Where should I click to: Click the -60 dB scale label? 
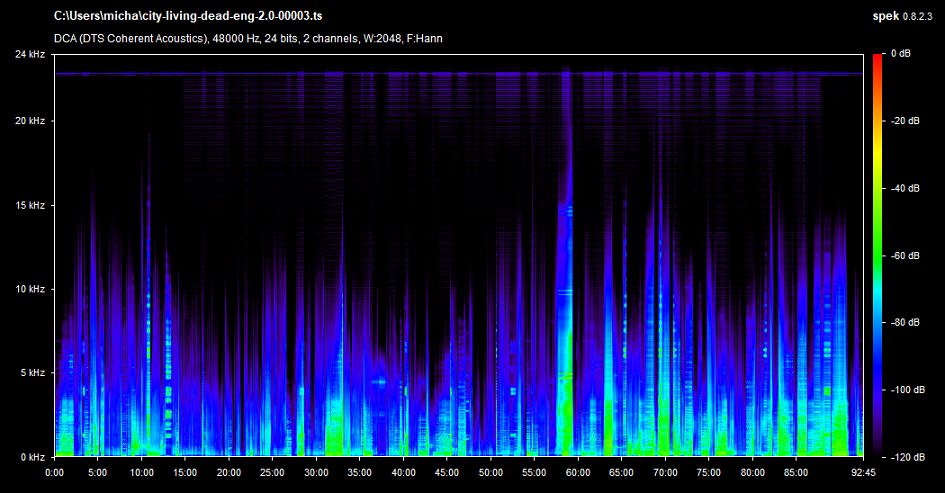[x=906, y=255]
